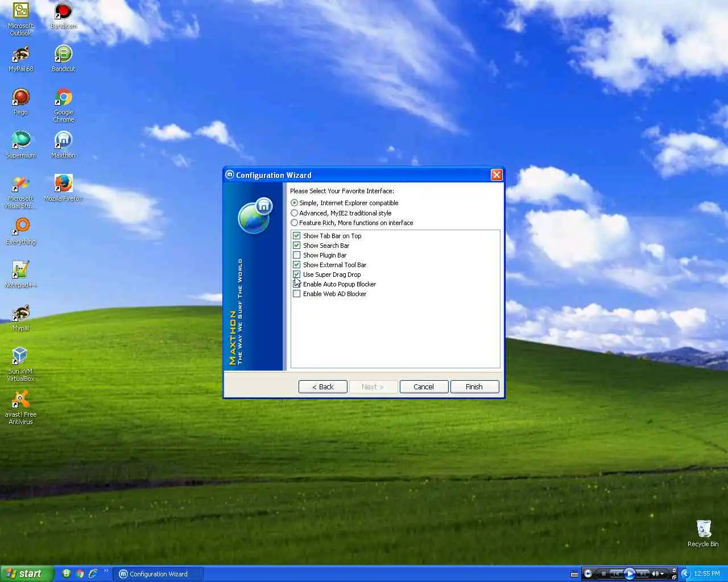Image resolution: width=728 pixels, height=582 pixels.
Task: Select the Maxthon desktop shortcut
Action: (63, 145)
